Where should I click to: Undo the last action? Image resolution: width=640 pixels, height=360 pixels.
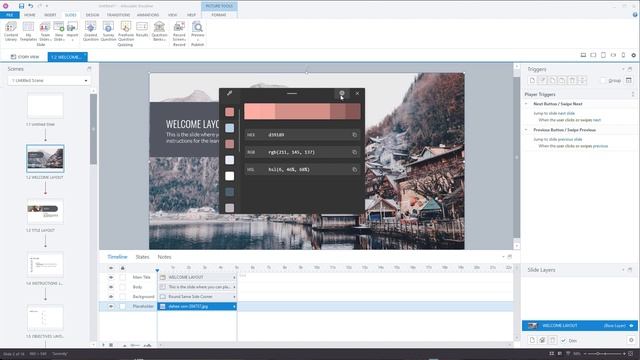(x=31, y=6)
